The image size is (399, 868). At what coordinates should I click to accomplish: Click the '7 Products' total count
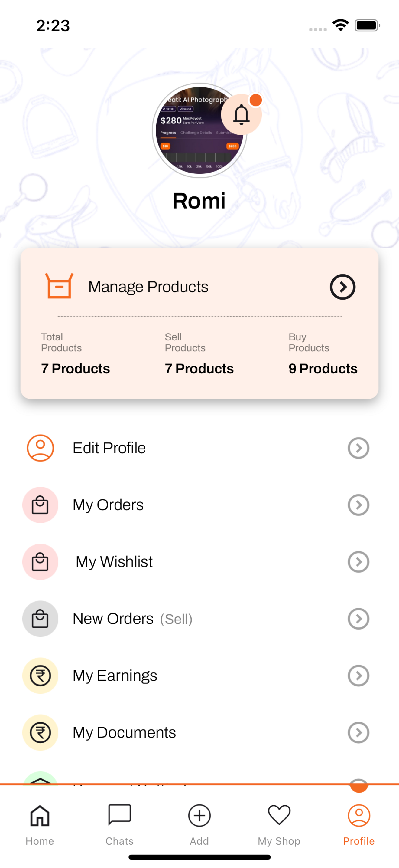(x=75, y=369)
